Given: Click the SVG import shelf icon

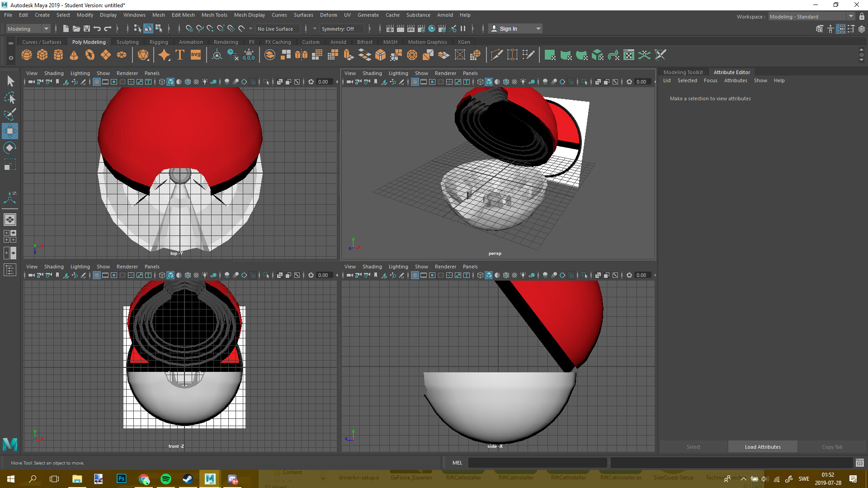Looking at the screenshot, I should [x=196, y=55].
